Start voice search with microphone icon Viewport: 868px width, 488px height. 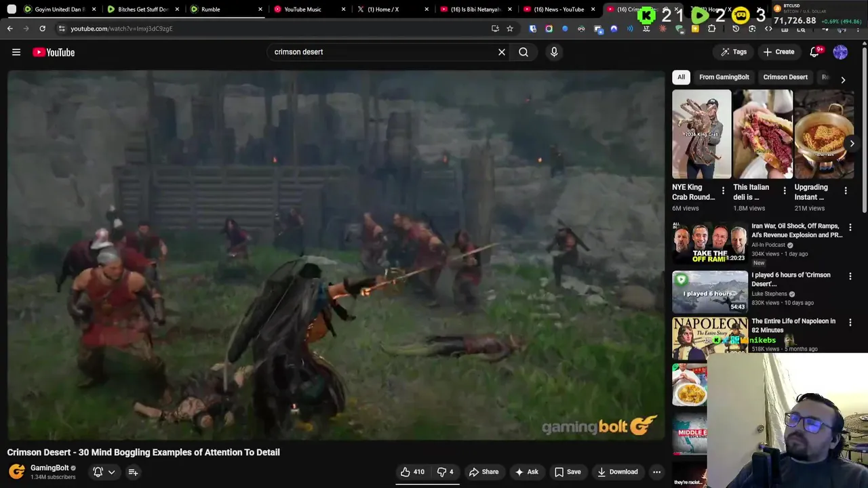(x=554, y=52)
